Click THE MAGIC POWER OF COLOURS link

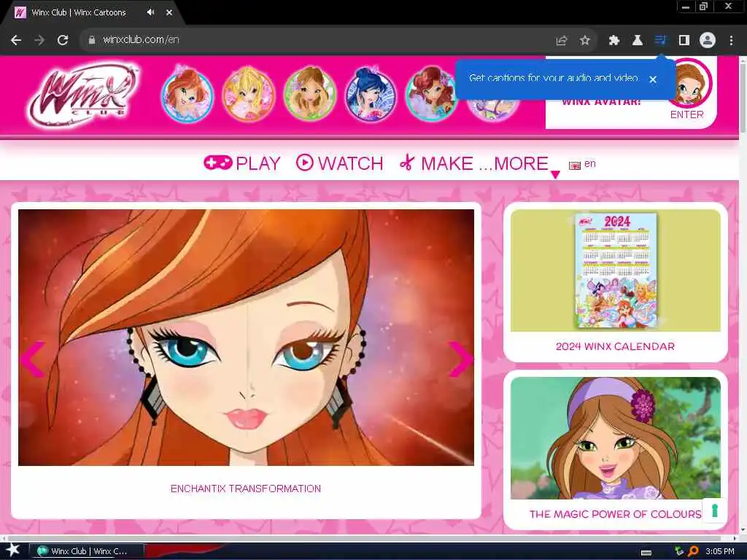point(616,514)
